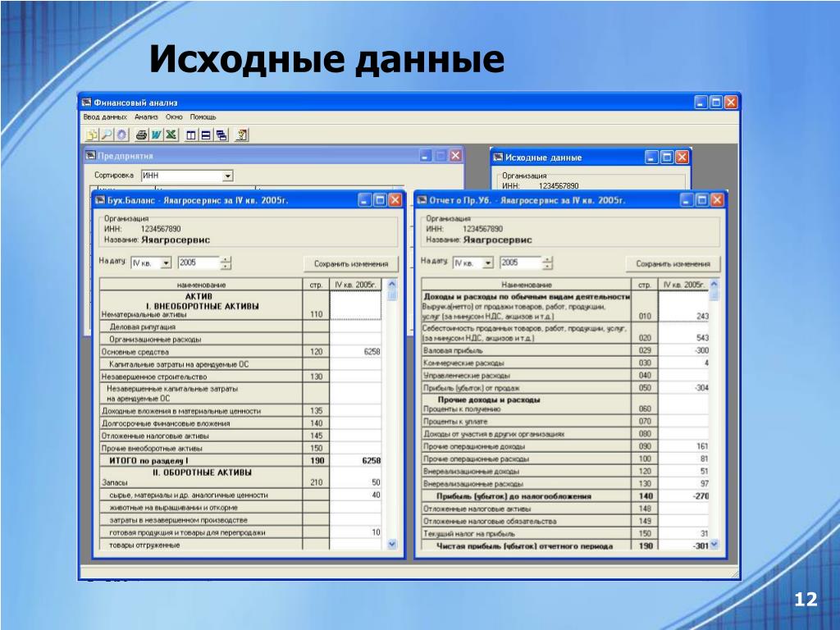Click the Отложенные налоговые активы row in Бух.Баланс
The image size is (840, 630).
[x=202, y=436]
